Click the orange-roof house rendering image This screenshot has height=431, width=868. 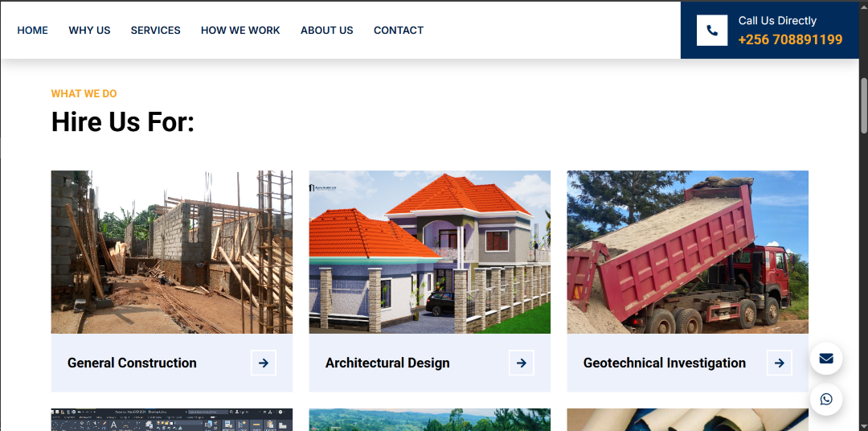click(429, 252)
